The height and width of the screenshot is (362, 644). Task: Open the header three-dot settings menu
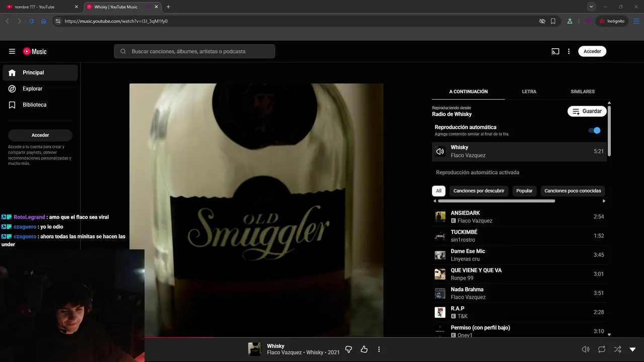coord(569,51)
